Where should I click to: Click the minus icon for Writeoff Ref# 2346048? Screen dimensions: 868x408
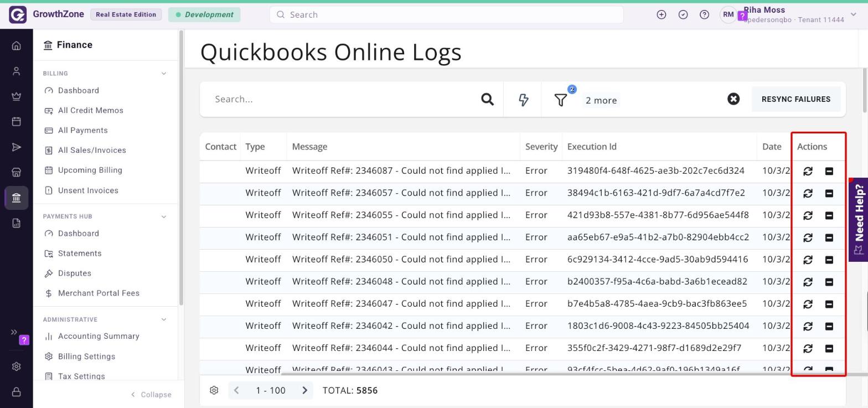(829, 282)
